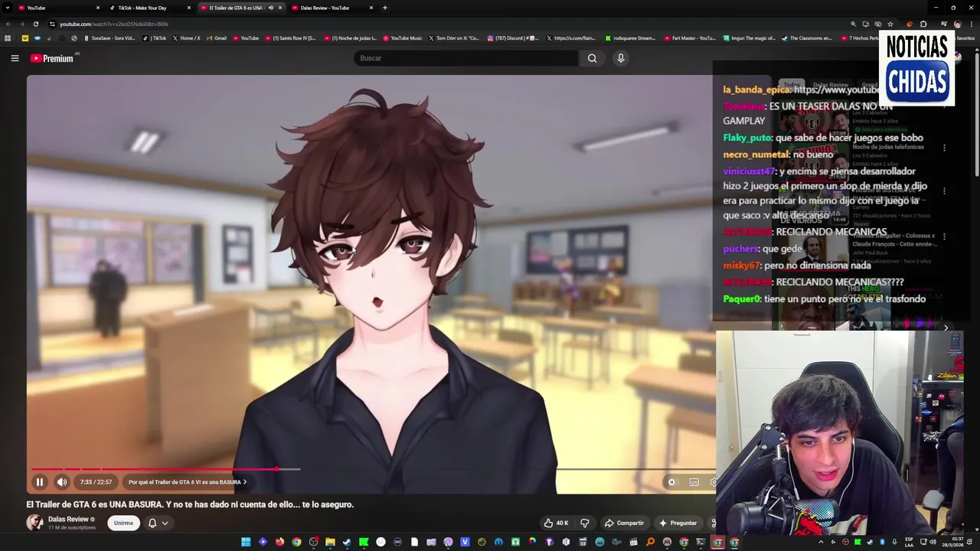Open Discord bookmark
The image size is (980, 551).
click(513, 37)
